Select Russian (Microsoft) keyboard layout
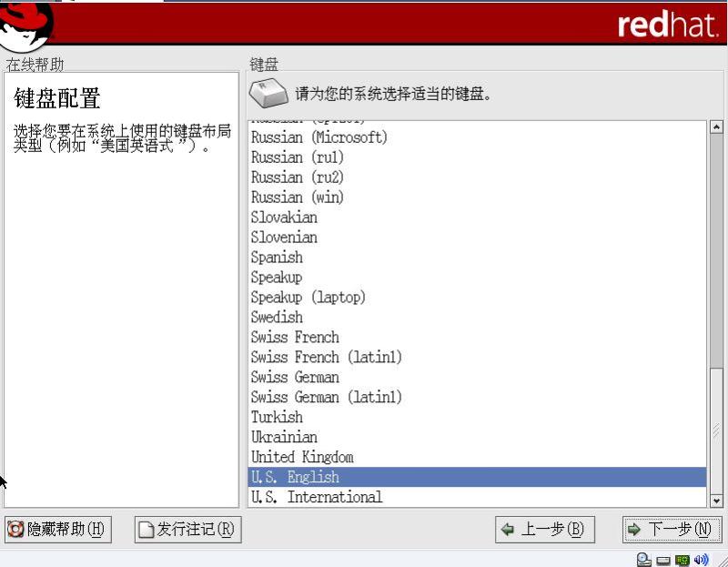This screenshot has width=728, height=567. coord(319,137)
